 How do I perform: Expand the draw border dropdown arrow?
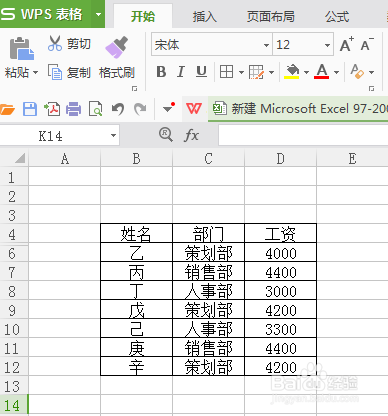tap(271, 72)
